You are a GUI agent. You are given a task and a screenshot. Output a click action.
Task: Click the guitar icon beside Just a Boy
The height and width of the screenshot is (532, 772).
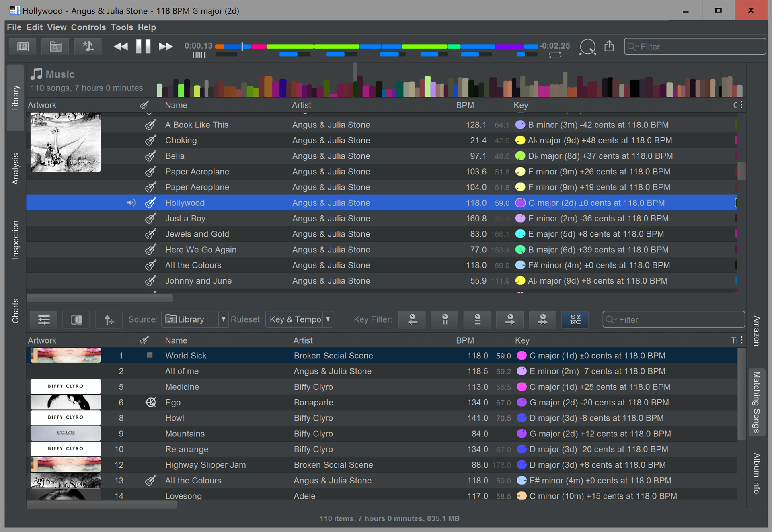click(151, 219)
